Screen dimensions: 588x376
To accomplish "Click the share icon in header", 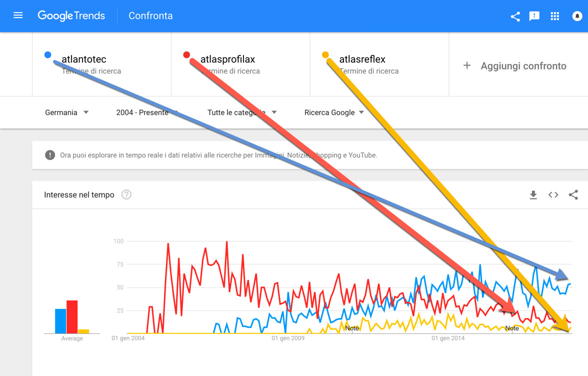I will 515,16.
